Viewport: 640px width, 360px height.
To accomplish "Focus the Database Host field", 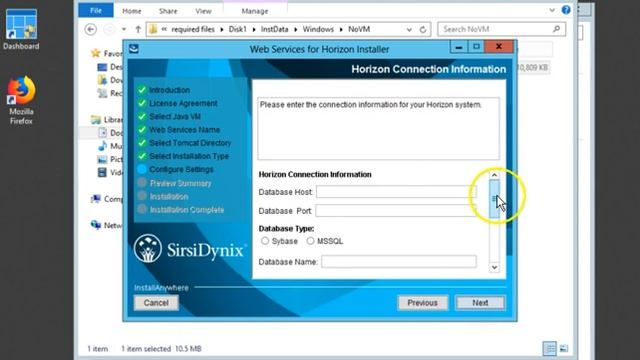I will [396, 192].
